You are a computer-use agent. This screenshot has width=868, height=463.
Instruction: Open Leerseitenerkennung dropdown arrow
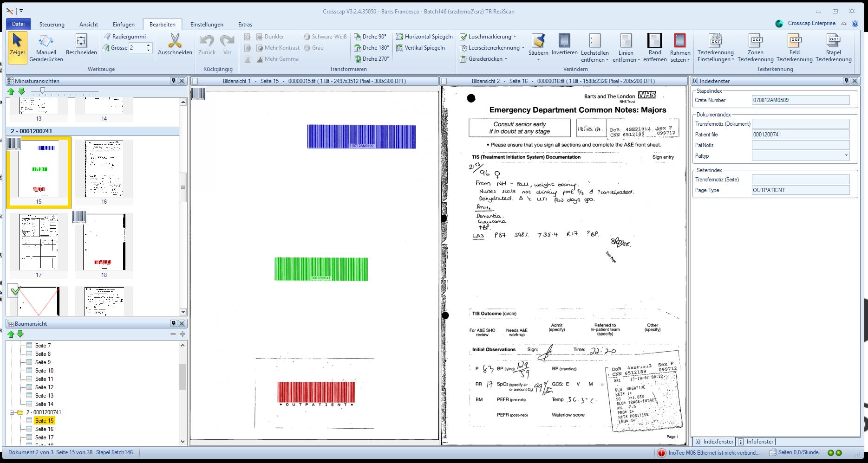[x=523, y=47]
